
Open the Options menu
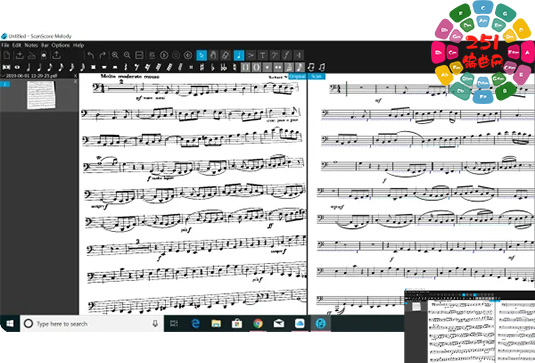pos(61,45)
